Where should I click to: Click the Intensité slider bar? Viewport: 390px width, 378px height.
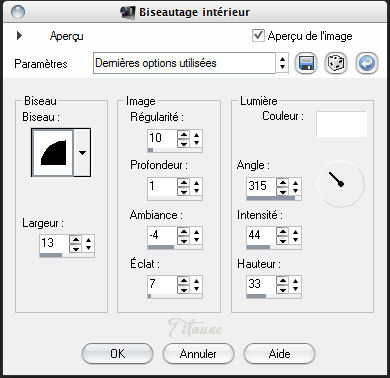point(274,247)
